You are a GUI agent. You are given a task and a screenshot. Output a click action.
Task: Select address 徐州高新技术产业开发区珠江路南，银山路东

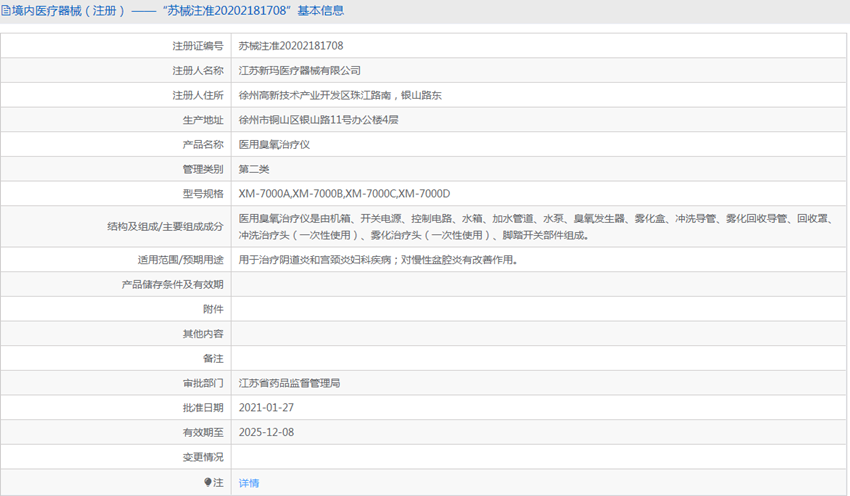pyautogui.click(x=340, y=95)
